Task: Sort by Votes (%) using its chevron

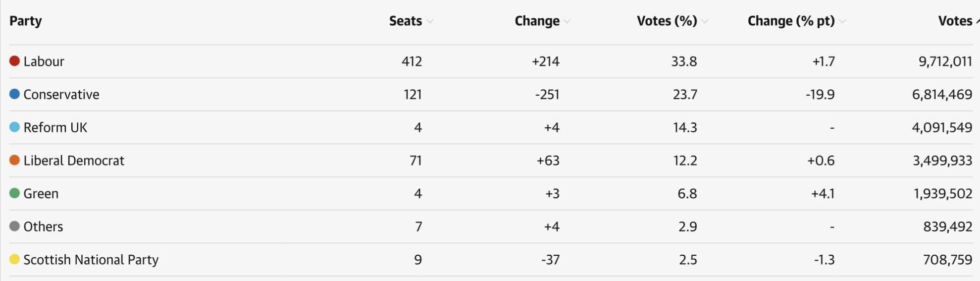Action: tap(705, 21)
